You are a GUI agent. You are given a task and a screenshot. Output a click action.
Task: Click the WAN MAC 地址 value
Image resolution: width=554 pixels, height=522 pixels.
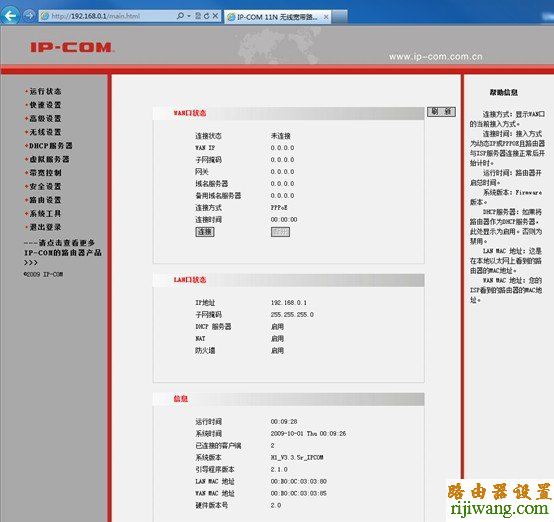(299, 493)
